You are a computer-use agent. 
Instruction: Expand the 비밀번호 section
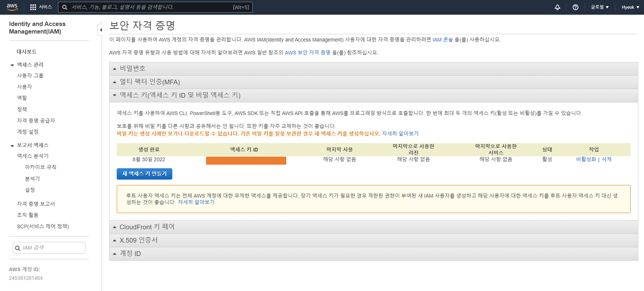click(x=374, y=68)
